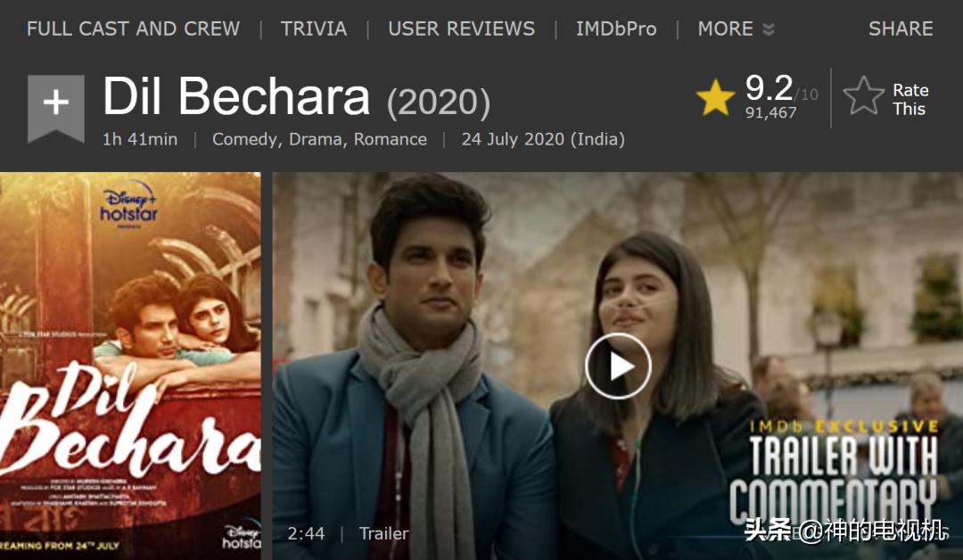Open the TRIVIA section
Screen dimensions: 963x560
[314, 29]
